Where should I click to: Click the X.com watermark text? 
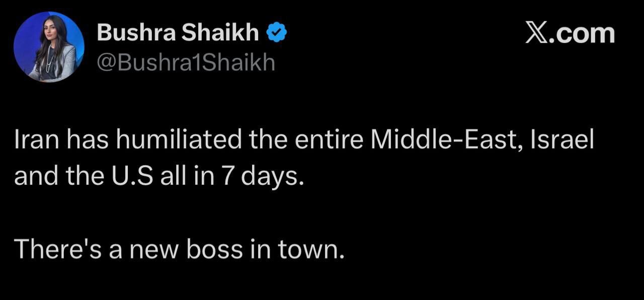[x=570, y=34]
